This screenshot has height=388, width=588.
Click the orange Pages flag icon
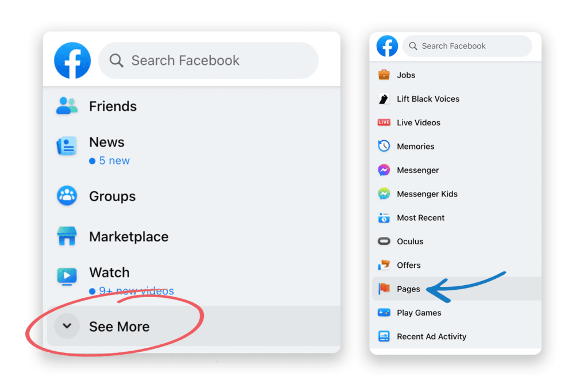pos(384,289)
